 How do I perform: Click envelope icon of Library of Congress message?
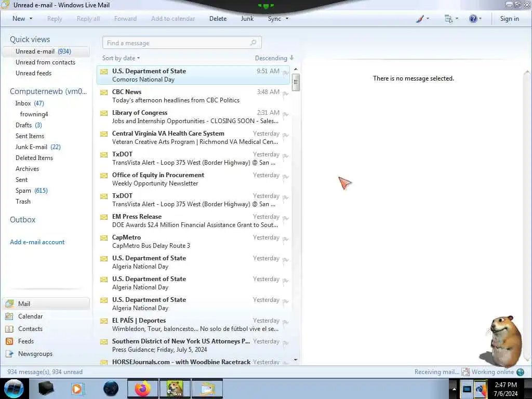click(x=104, y=113)
